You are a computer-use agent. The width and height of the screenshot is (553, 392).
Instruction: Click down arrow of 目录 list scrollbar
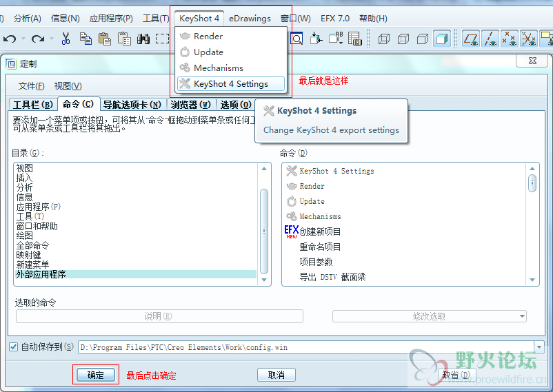tap(264, 280)
